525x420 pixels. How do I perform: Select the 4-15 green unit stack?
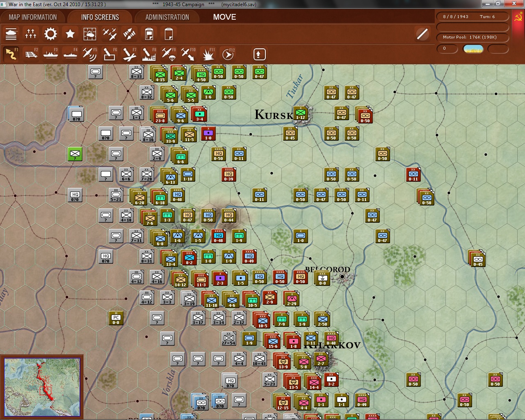click(x=160, y=75)
